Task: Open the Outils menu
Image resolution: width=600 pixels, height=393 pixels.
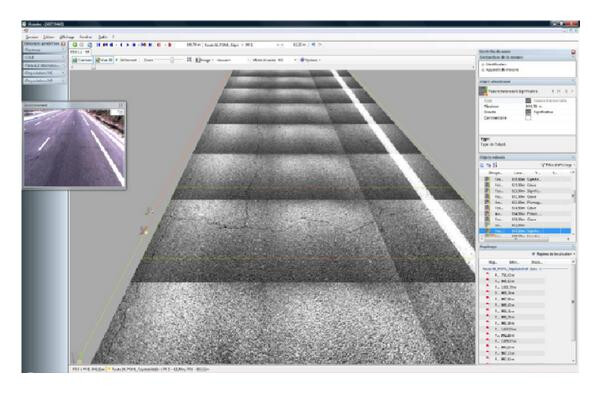Action: [103, 37]
